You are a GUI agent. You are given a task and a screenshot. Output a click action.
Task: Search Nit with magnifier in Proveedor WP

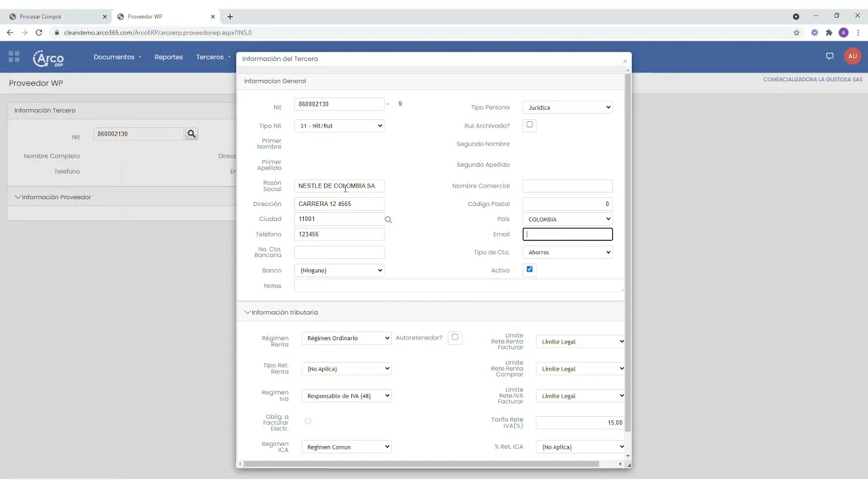pos(192,134)
